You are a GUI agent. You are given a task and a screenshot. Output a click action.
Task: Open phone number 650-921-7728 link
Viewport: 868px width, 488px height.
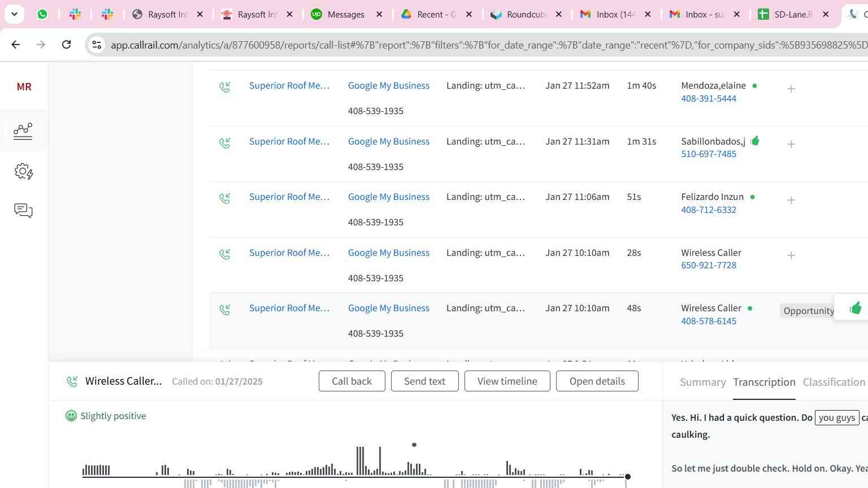[x=709, y=265]
